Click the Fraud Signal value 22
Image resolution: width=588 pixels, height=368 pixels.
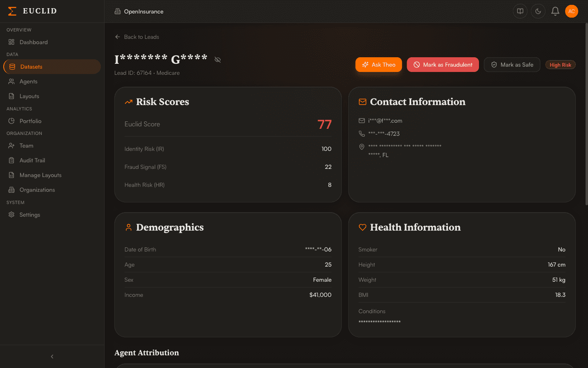pyautogui.click(x=328, y=167)
